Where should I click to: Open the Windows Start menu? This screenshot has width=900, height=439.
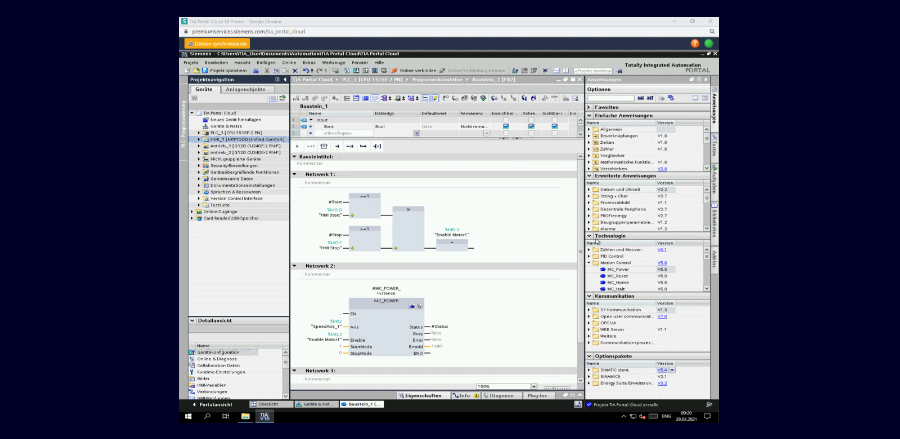point(188,416)
